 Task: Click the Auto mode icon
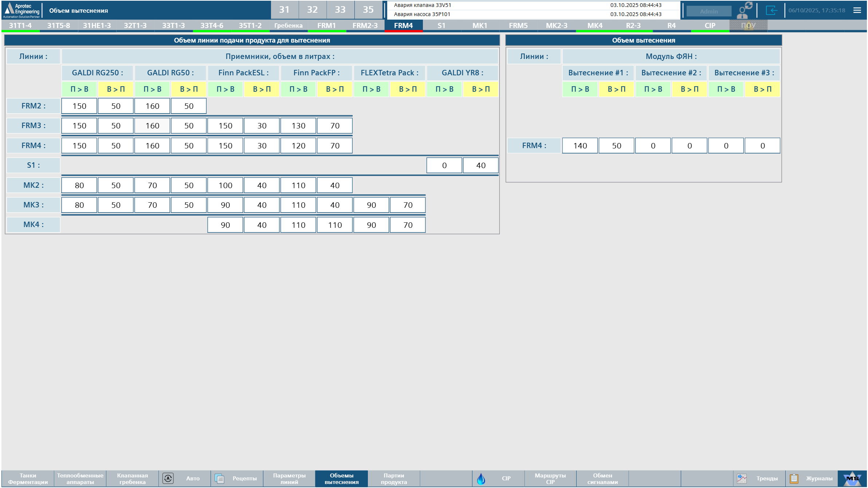(168, 478)
